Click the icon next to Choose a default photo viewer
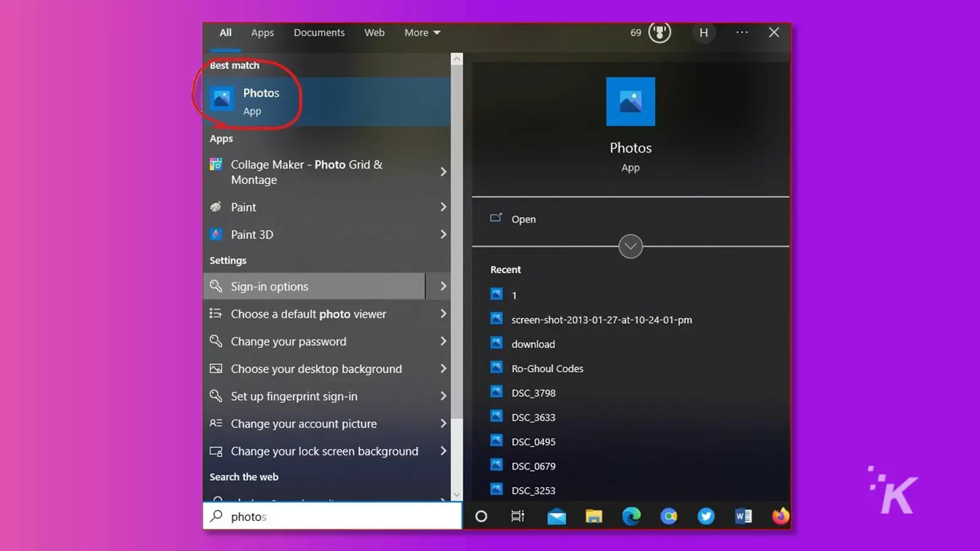The height and width of the screenshot is (551, 980). [x=216, y=313]
